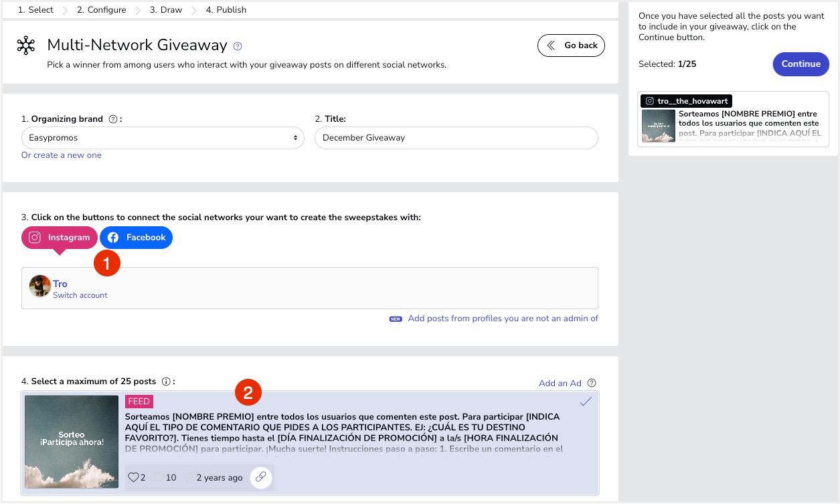
Task: Click the 'Or create a new one' link
Action: pos(62,155)
